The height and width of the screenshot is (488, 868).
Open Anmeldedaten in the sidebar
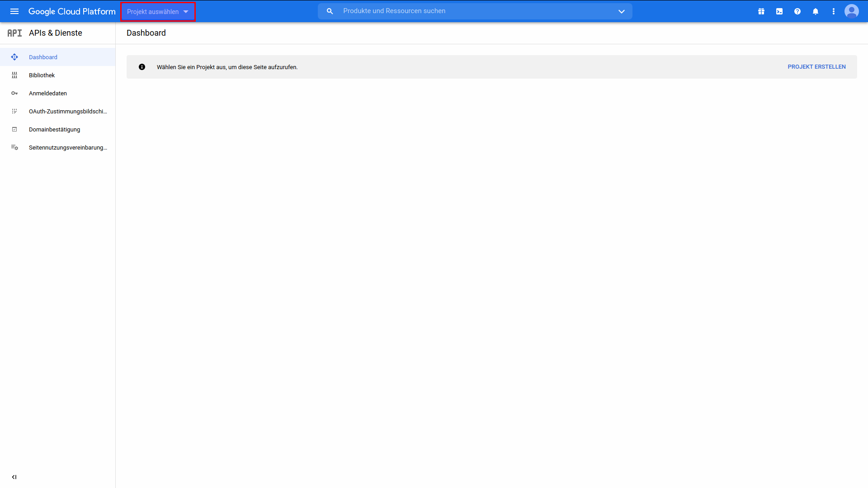point(57,93)
